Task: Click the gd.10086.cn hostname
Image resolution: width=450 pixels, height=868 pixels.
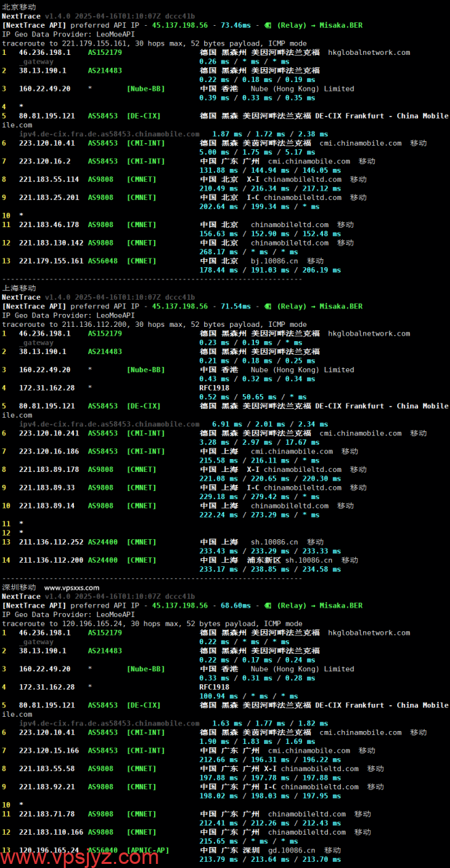Action: tap(292, 850)
